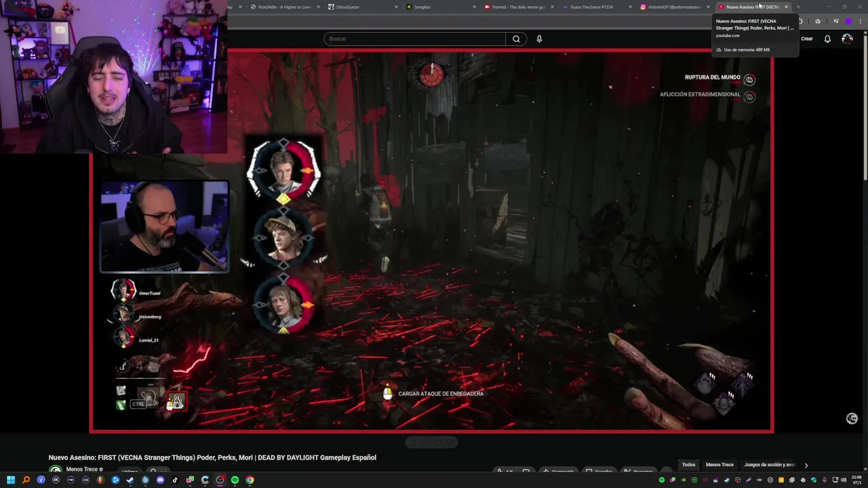Image resolution: width=868 pixels, height=488 pixels.
Task: Open Google Chrome from the taskbar
Action: tap(250, 480)
